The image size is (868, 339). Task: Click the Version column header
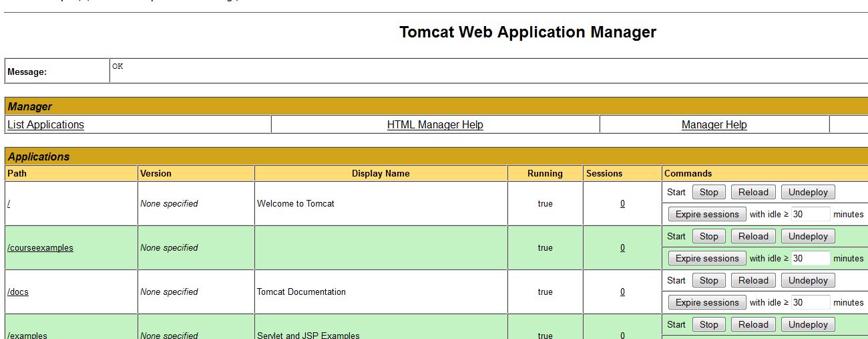pyautogui.click(x=156, y=173)
